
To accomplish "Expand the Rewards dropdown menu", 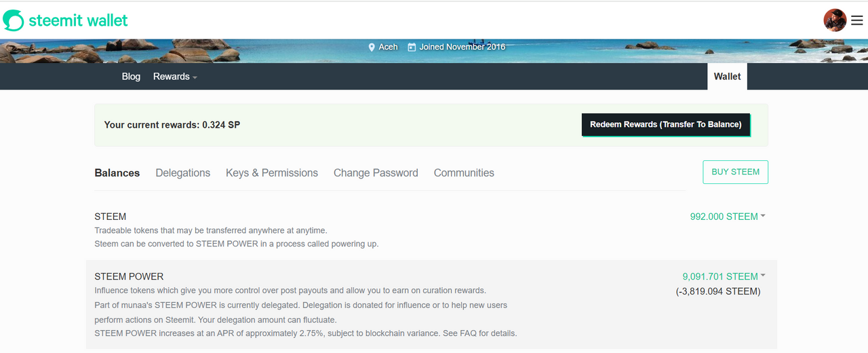I will point(175,77).
